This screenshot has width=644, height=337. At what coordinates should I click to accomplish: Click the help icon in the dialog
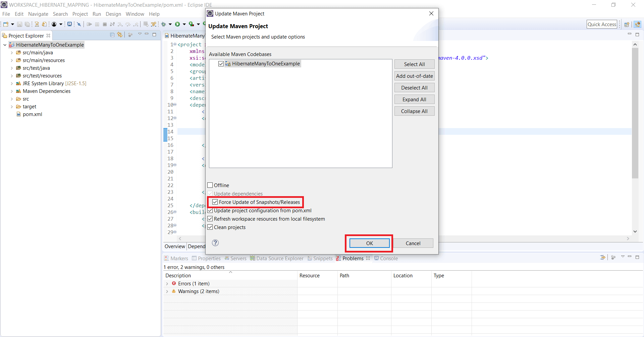click(x=215, y=243)
